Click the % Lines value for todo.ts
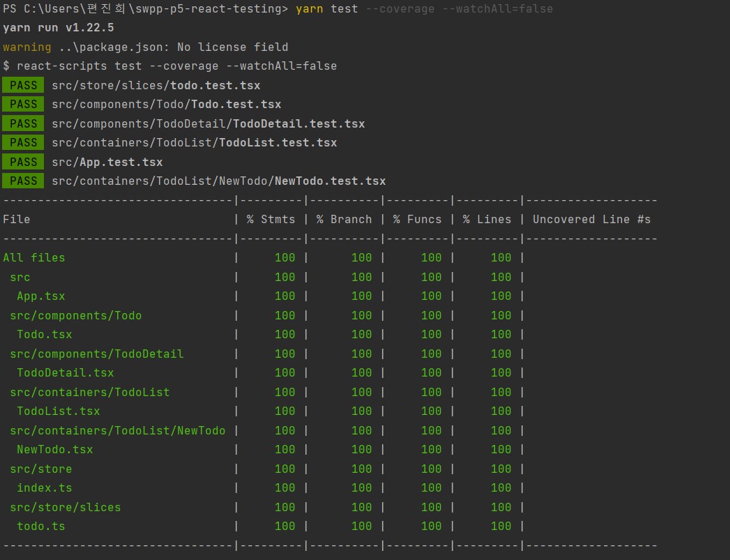Screen dimensions: 730x560 coord(501,527)
